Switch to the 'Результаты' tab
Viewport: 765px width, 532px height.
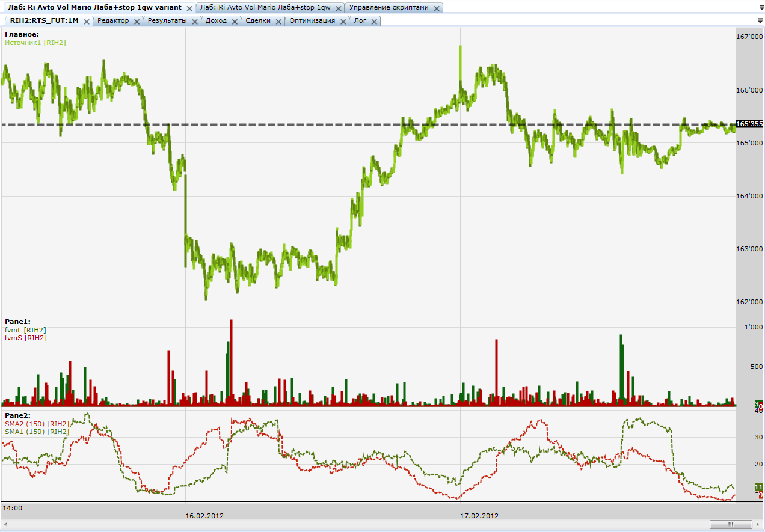tap(167, 21)
